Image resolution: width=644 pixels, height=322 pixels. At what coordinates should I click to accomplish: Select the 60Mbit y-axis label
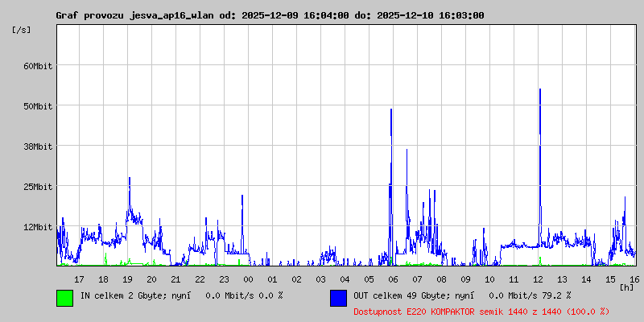tap(38, 66)
